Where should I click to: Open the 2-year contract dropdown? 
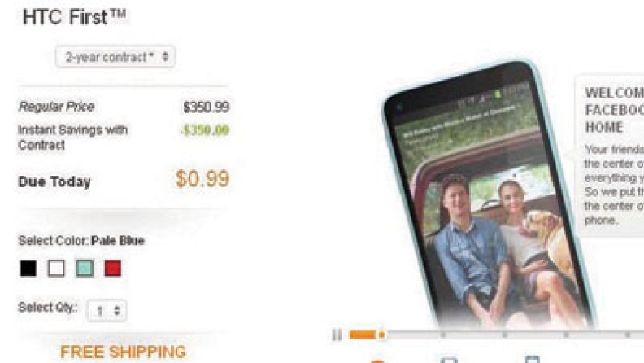tap(115, 57)
